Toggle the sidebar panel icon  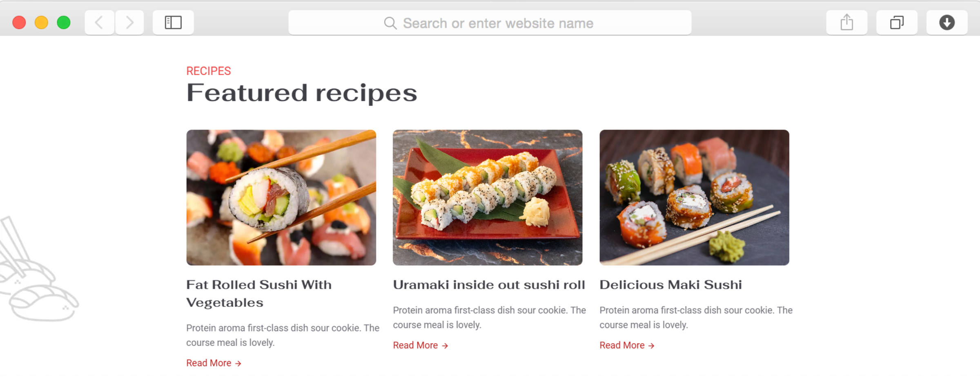tap(173, 22)
